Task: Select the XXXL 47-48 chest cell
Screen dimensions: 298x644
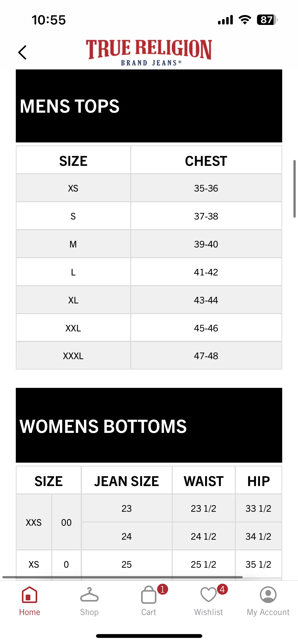Action: 206,356
